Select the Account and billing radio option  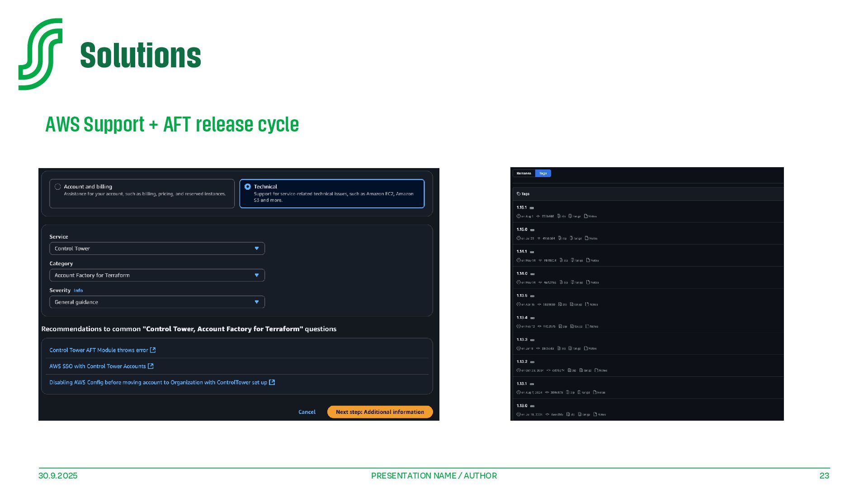[x=58, y=187]
